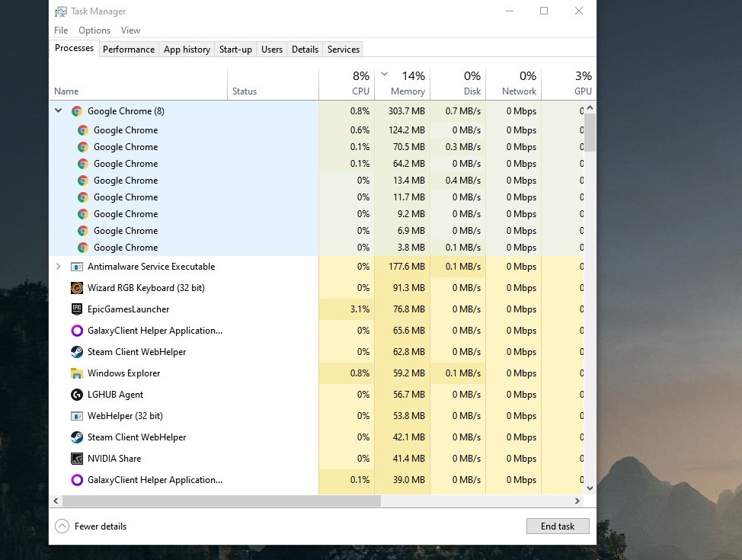Switch to the Start-up tab
Image resolution: width=742 pixels, height=560 pixels.
(x=235, y=50)
